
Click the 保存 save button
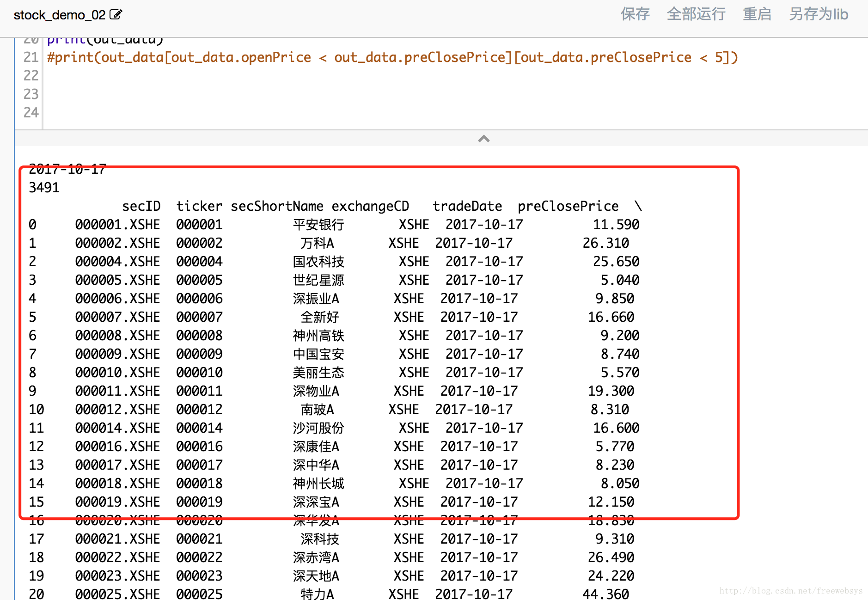tap(635, 14)
